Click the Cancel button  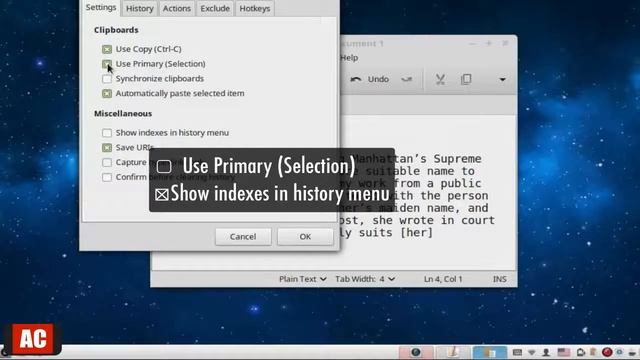[x=243, y=237]
